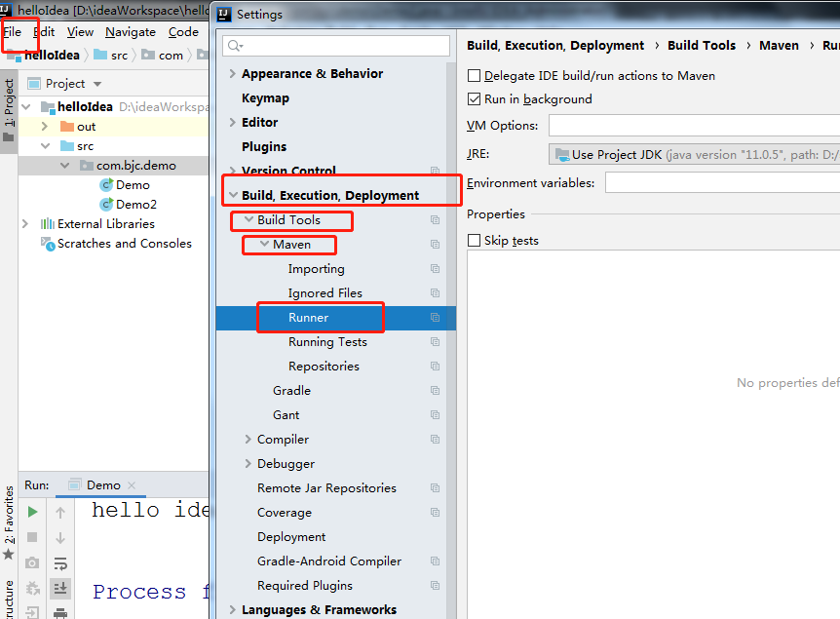Click the green Rerun button in Run panel
Viewport: 840px width, 619px height.
point(32,512)
